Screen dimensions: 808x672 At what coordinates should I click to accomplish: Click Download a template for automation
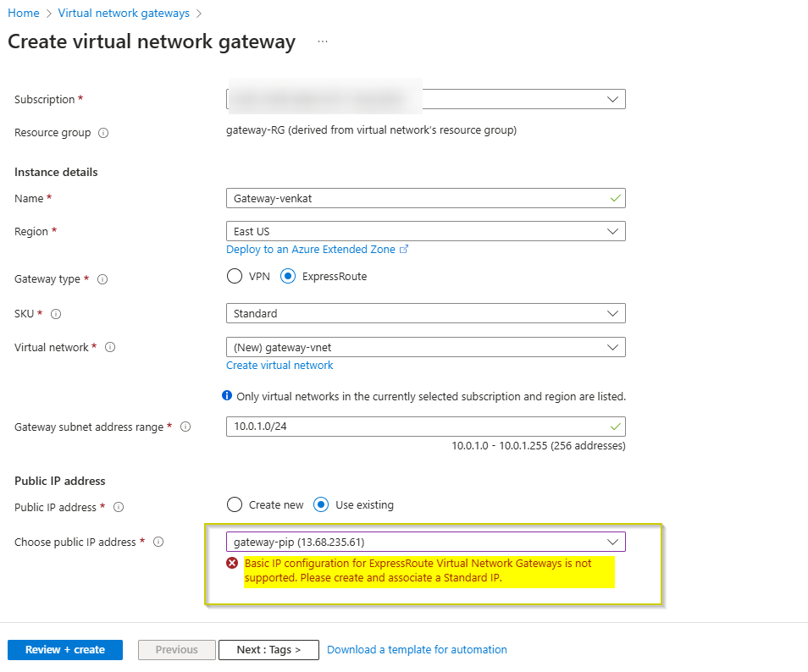click(417, 649)
